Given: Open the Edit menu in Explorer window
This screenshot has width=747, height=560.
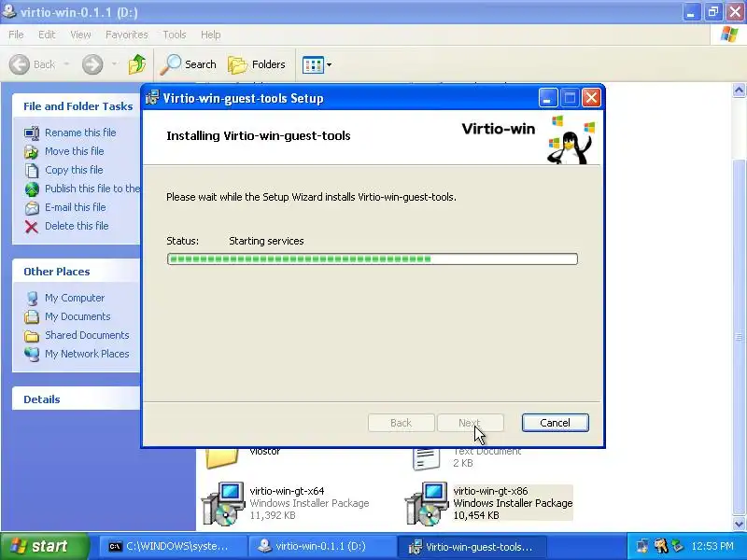Looking at the screenshot, I should (47, 35).
